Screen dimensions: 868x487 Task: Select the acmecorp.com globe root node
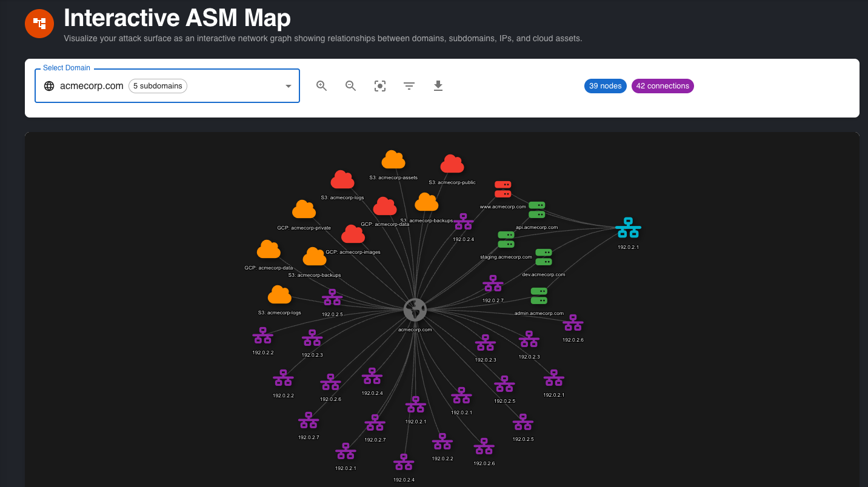click(x=415, y=310)
